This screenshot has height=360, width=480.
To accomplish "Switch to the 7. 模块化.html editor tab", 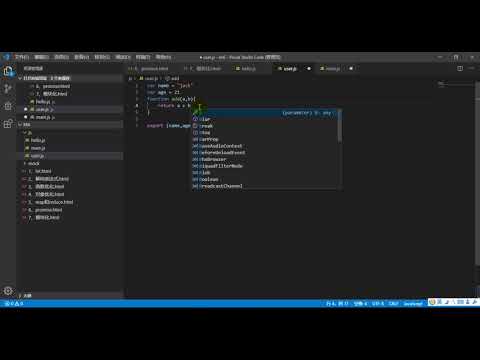I will coord(205,69).
